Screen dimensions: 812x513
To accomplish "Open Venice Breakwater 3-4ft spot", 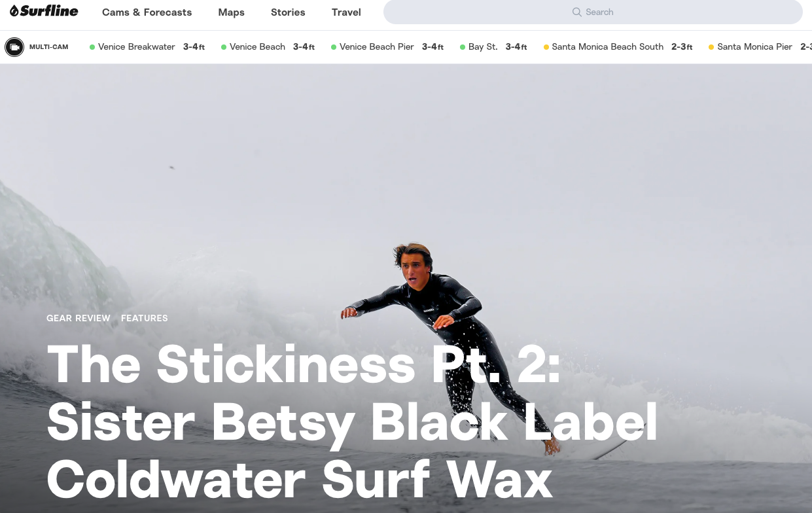I will tap(147, 47).
